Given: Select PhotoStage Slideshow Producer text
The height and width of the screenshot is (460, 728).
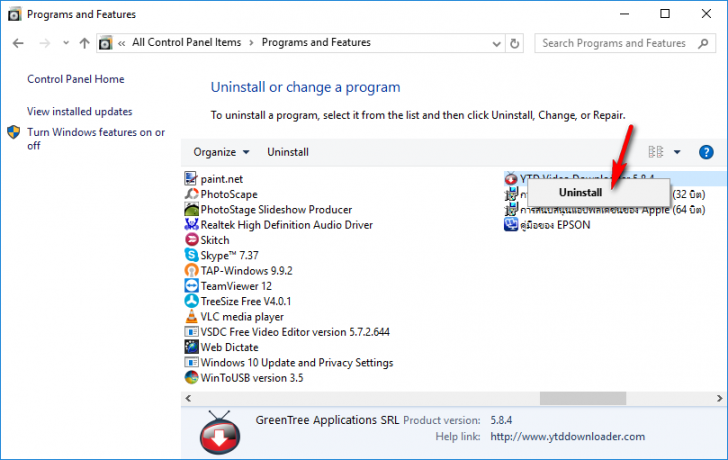Looking at the screenshot, I should (x=276, y=209).
